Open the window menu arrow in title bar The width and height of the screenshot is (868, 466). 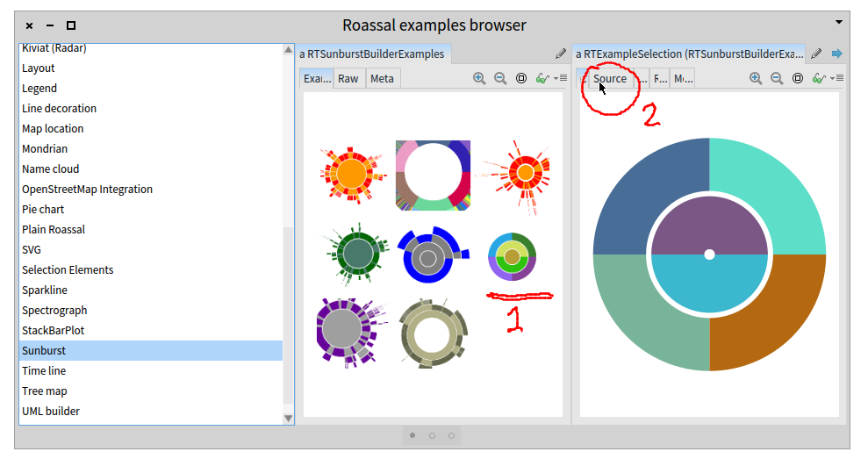[x=838, y=21]
